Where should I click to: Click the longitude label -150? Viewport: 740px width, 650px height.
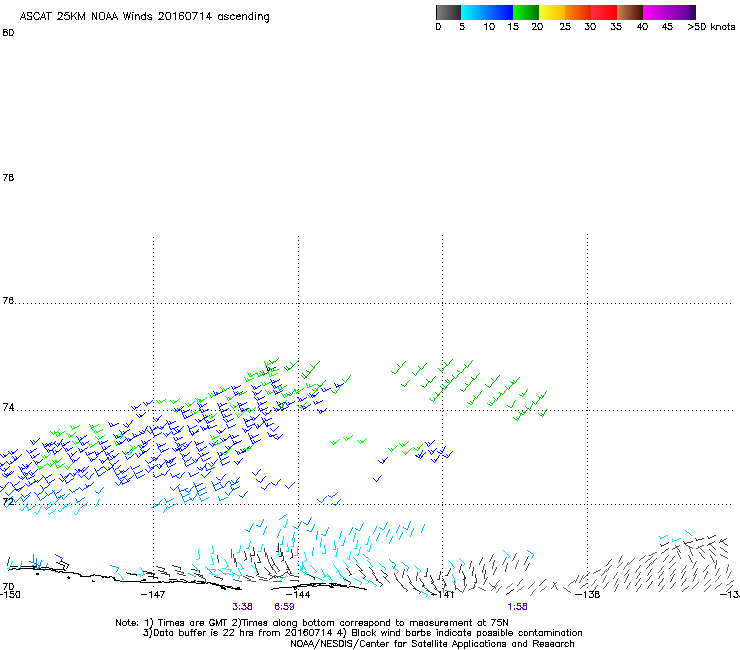(10, 595)
